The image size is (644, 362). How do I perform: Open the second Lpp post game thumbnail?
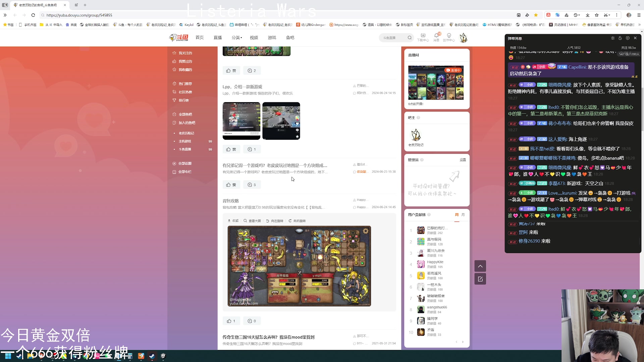pyautogui.click(x=281, y=121)
